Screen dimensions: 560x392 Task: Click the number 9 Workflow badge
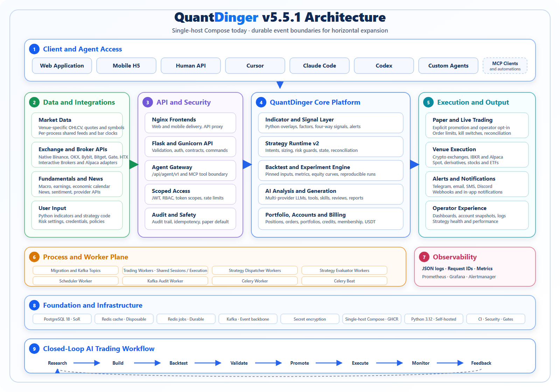pos(34,349)
